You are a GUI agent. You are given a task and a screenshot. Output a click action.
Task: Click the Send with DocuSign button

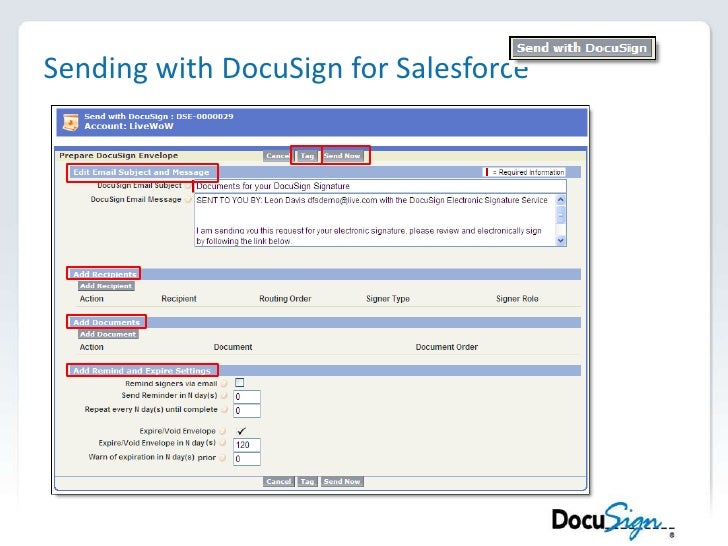click(582, 48)
